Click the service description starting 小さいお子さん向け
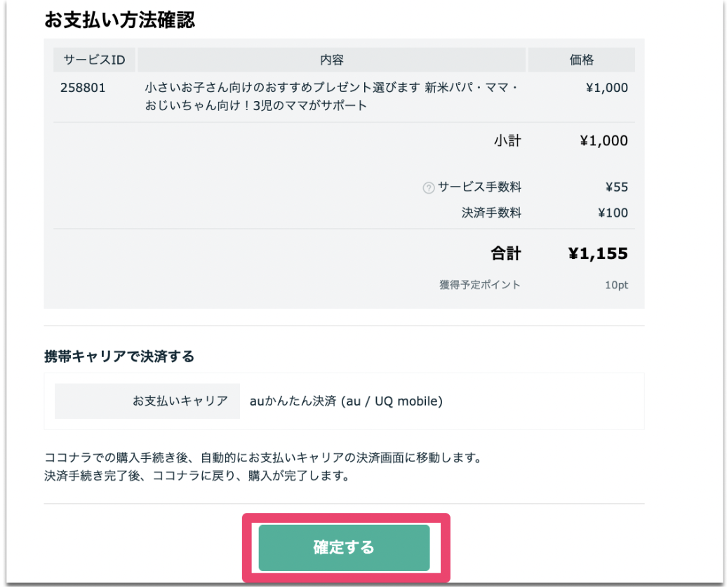This screenshot has width=727, height=588. click(x=331, y=96)
